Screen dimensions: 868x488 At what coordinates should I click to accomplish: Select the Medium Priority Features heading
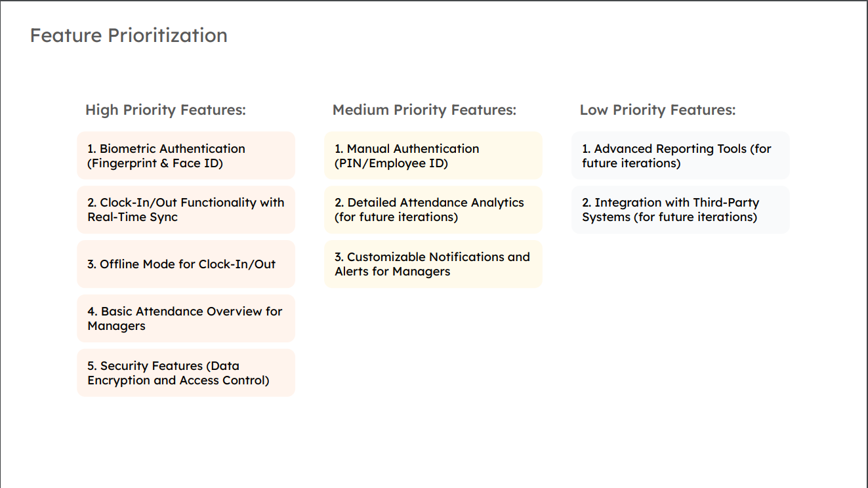[x=424, y=110]
